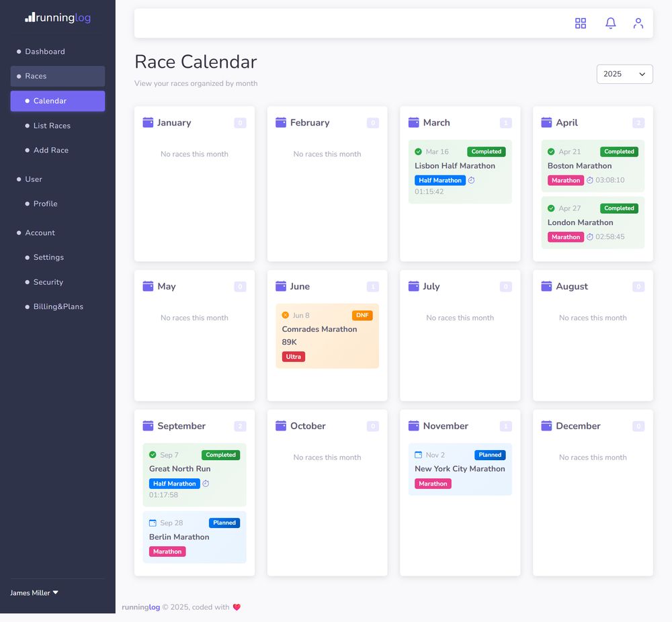The width and height of the screenshot is (672, 622).
Task: Click the Half Marathon tag on Great North Run
Action: (175, 484)
